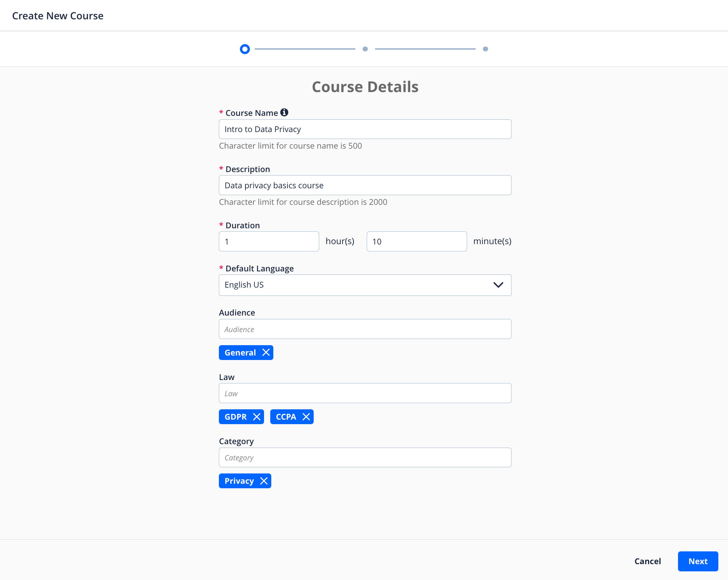Jump to the second step dot
The image size is (728, 580).
[365, 49]
